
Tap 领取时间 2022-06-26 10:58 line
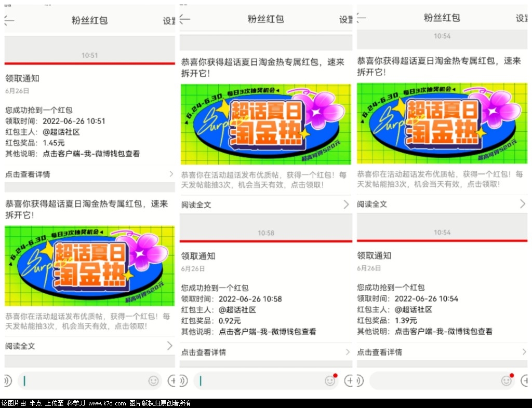231,299
